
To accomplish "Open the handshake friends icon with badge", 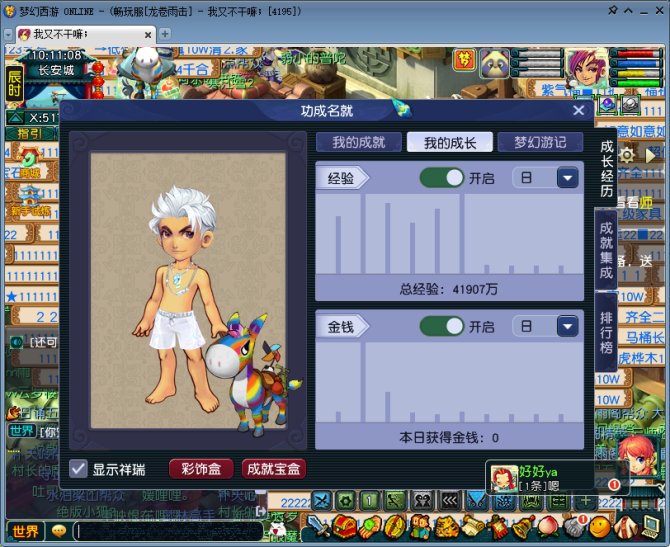I will (573, 526).
